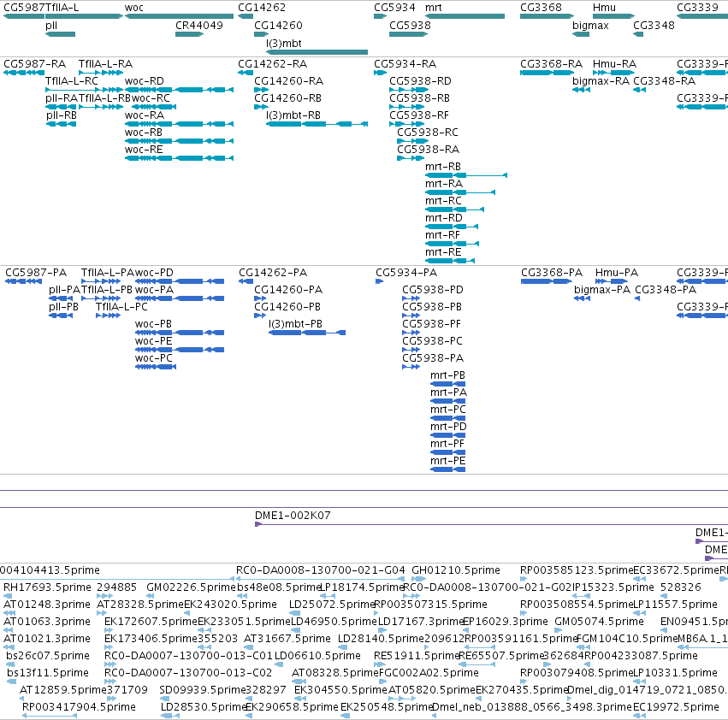Select protein pll-PA

pyautogui.click(x=61, y=298)
